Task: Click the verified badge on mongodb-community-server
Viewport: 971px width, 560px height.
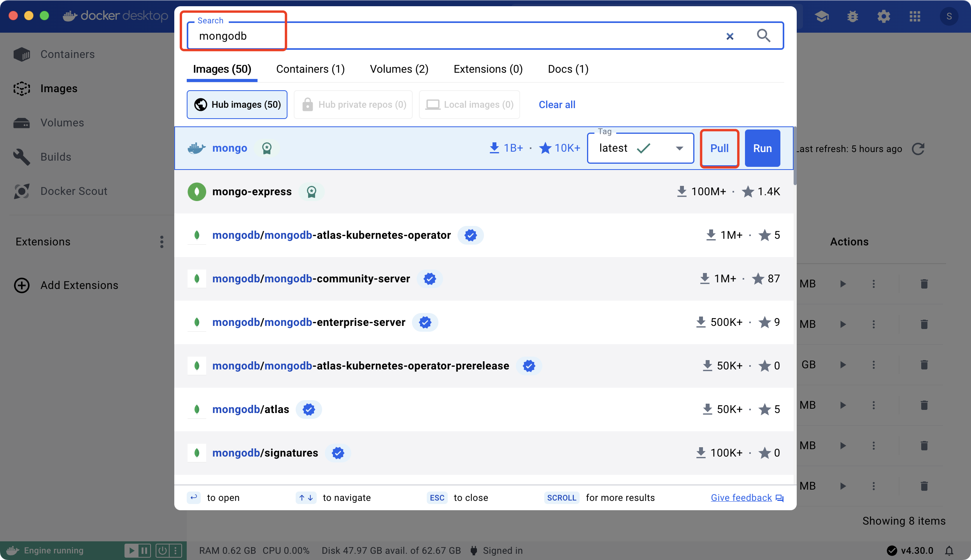Action: tap(429, 279)
